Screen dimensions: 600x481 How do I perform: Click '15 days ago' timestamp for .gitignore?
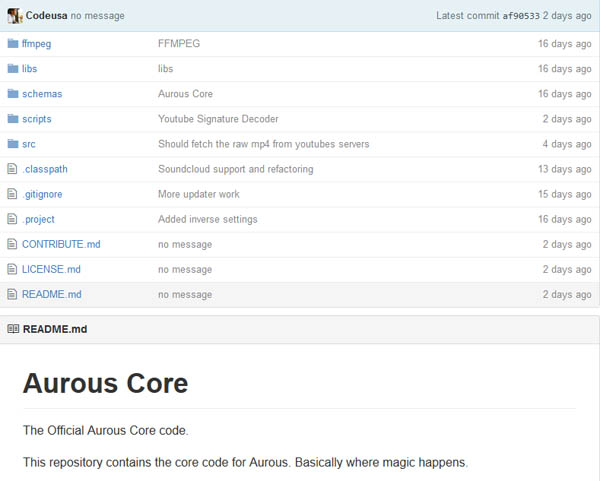coord(565,194)
